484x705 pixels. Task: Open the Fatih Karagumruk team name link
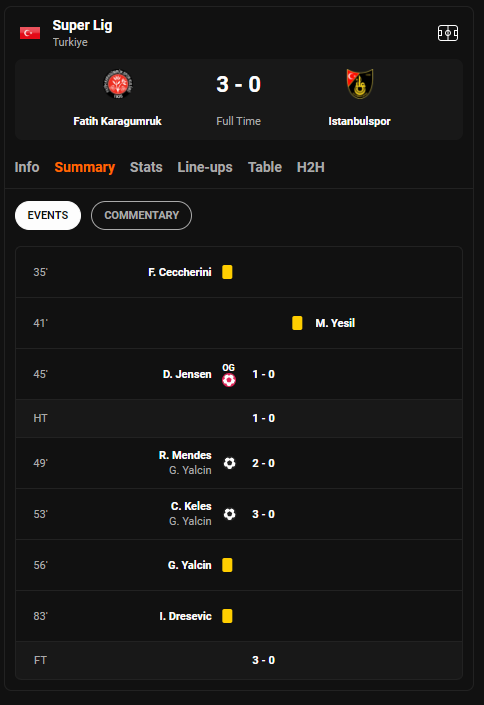tap(117, 121)
